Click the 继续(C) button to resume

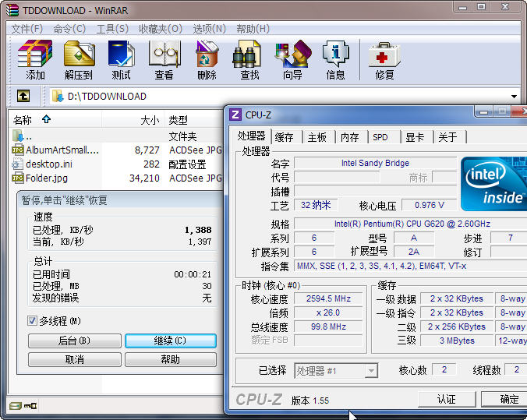[x=171, y=341]
